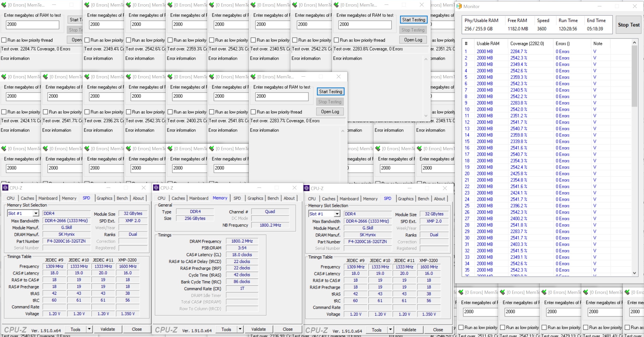Switch to Caches tab in leftmost CPU-Z
This screenshot has height=337, width=644.
pyautogui.click(x=27, y=198)
